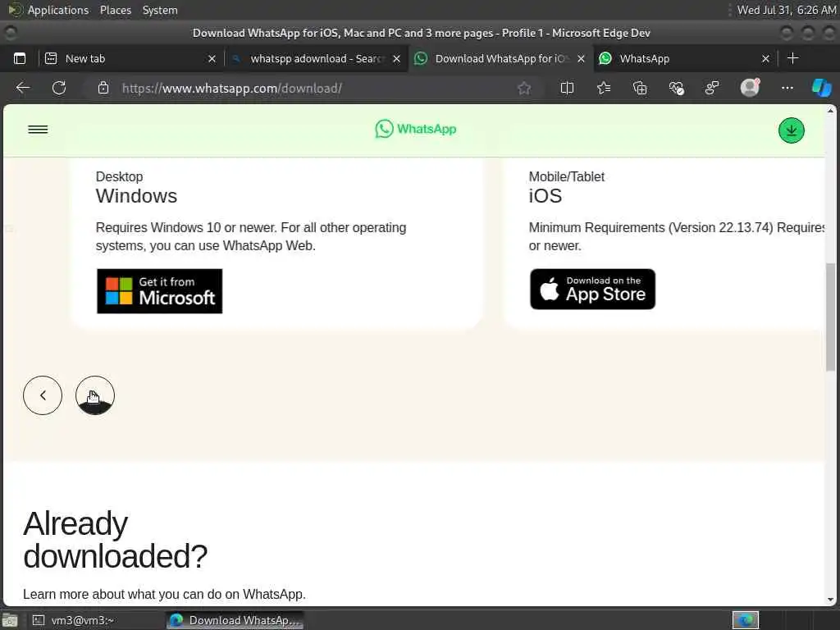The image size is (840, 630).
Task: Open a new tab with plus icon
Action: (x=793, y=58)
